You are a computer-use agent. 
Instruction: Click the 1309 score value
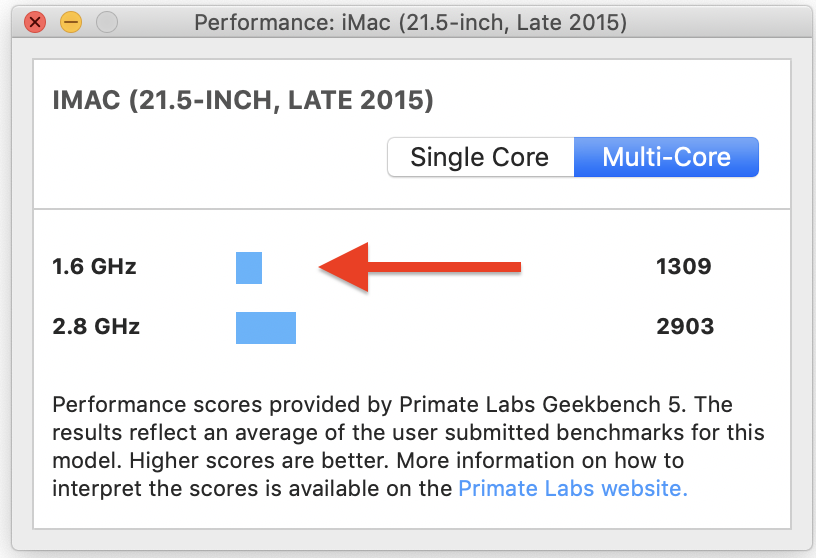coord(684,267)
